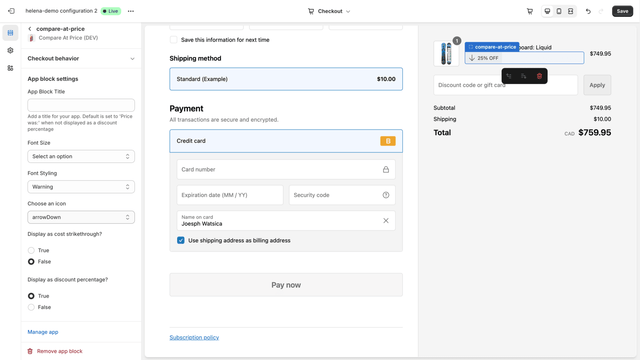Open the Sections panel icon in left rail
The width and height of the screenshot is (640, 360).
(10, 33)
